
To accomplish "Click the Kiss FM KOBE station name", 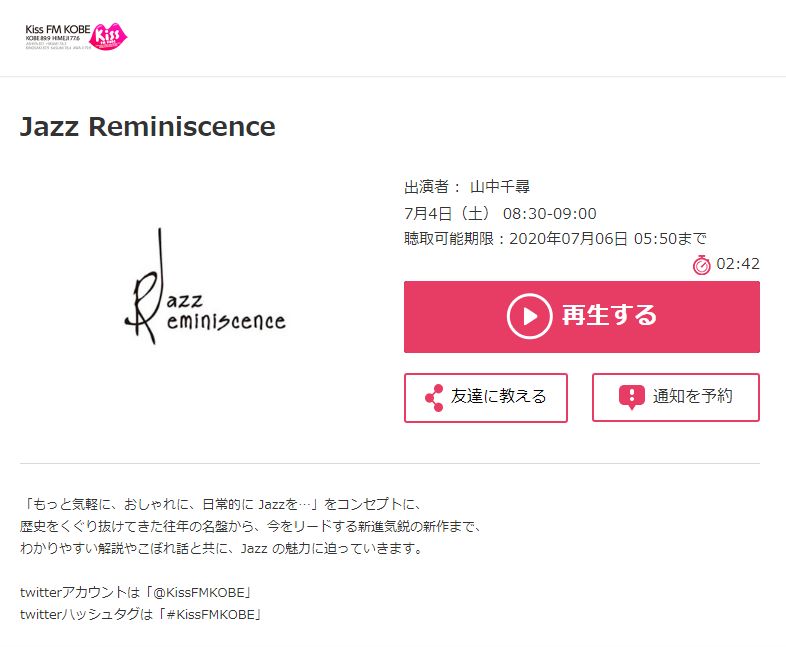I will [58, 30].
